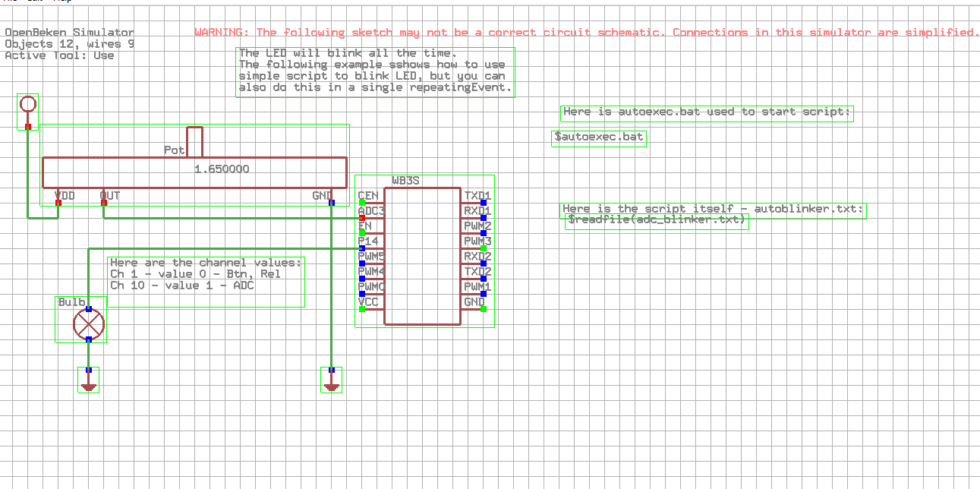Image resolution: width=980 pixels, height=489 pixels.
Task: Click the "$autoexec.bat" text box
Action: pos(599,138)
